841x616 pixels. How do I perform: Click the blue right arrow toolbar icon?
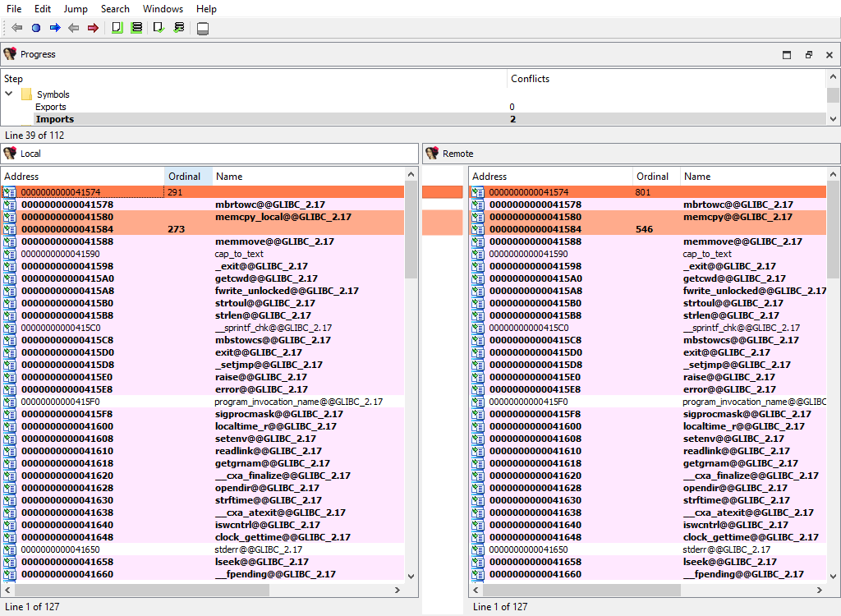55,28
